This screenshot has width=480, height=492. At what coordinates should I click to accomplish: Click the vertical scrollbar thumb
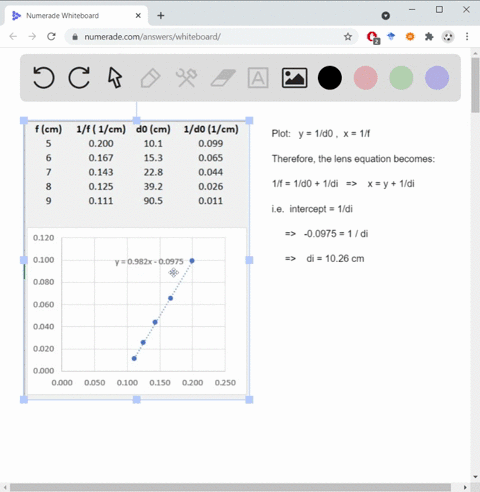(475, 85)
